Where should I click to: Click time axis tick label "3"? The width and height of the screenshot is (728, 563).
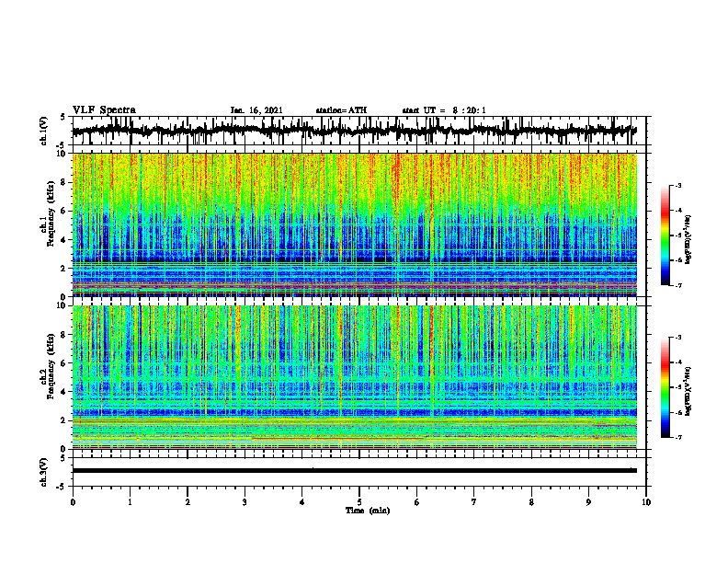pos(245,502)
